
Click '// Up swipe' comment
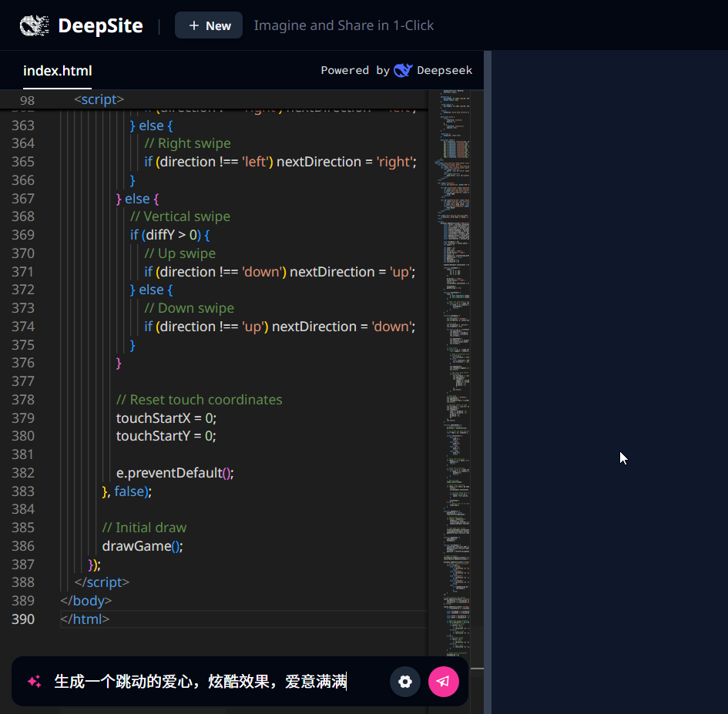click(x=180, y=253)
